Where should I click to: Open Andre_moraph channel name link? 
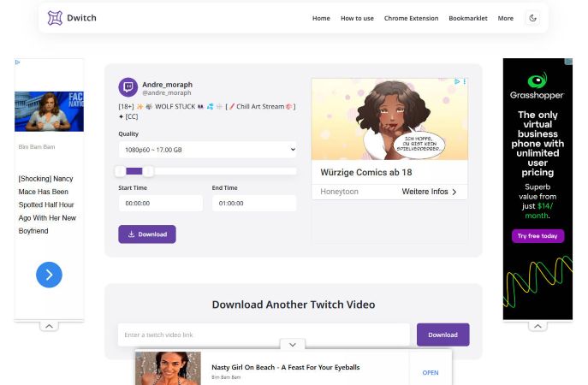(167, 85)
